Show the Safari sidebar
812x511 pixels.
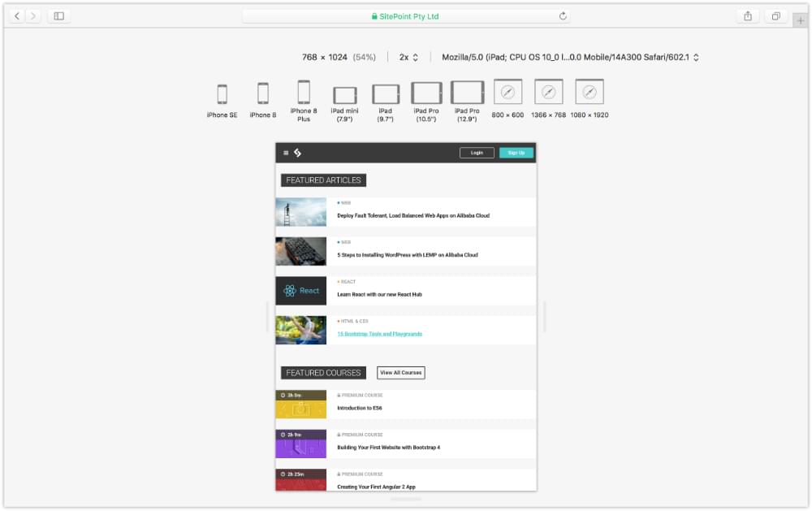coord(59,16)
